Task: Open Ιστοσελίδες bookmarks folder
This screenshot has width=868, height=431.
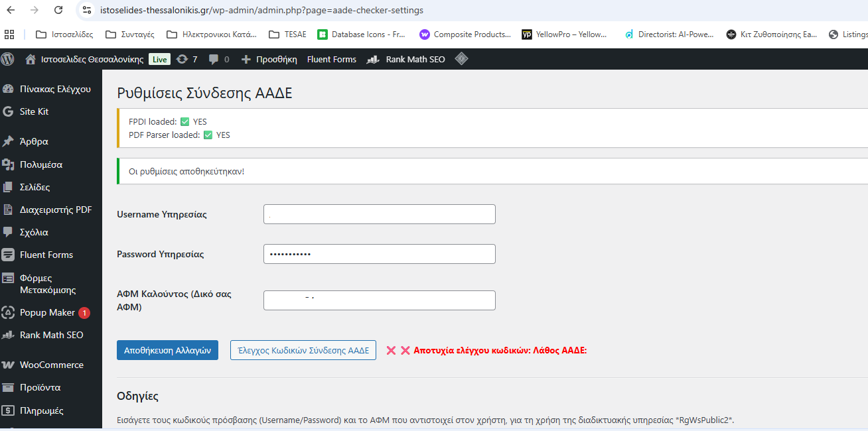Action: [x=64, y=34]
